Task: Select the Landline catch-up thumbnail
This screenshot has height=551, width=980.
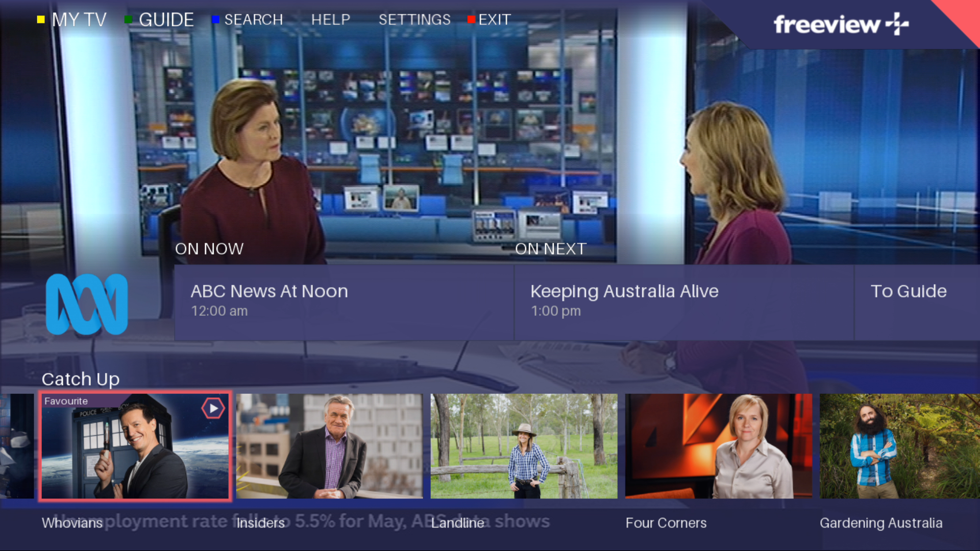Action: tap(524, 446)
